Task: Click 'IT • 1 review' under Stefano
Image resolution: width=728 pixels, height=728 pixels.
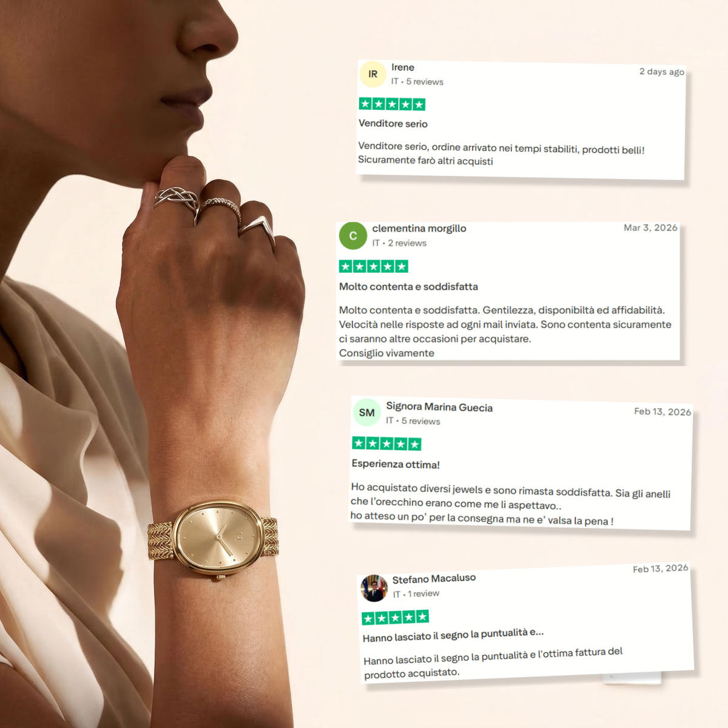Action: (x=416, y=594)
